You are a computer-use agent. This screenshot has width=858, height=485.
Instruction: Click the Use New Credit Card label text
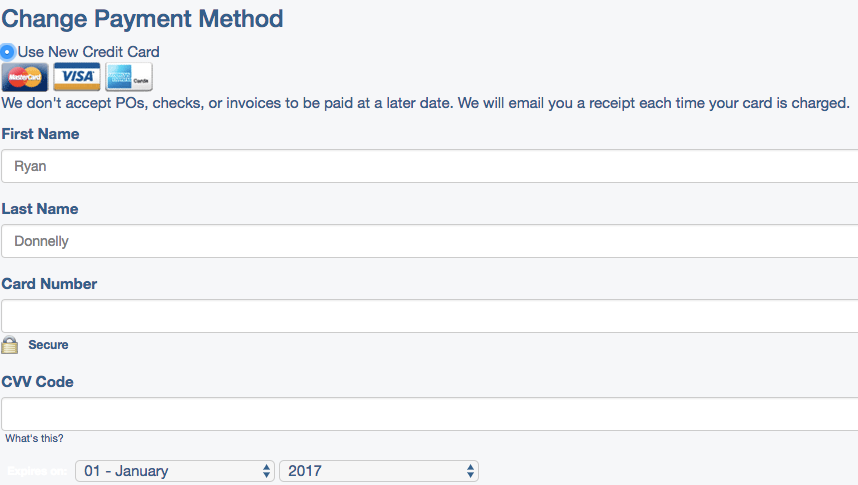click(x=89, y=52)
